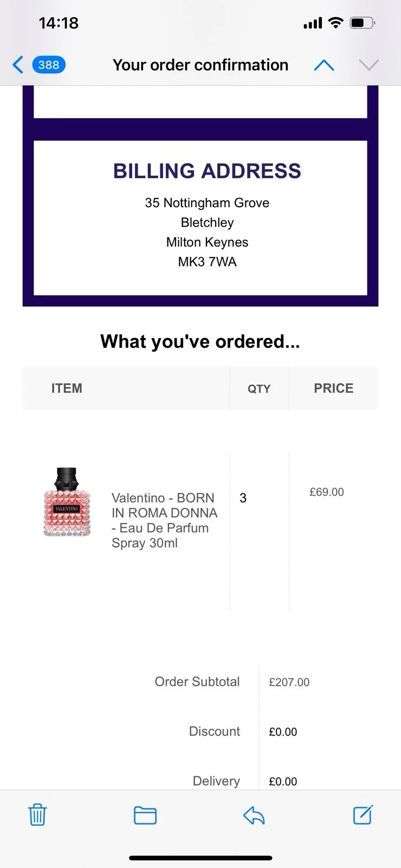The height and width of the screenshot is (868, 401).
Task: Tap the 35 Nottingham Grove address line
Action: pos(207,203)
